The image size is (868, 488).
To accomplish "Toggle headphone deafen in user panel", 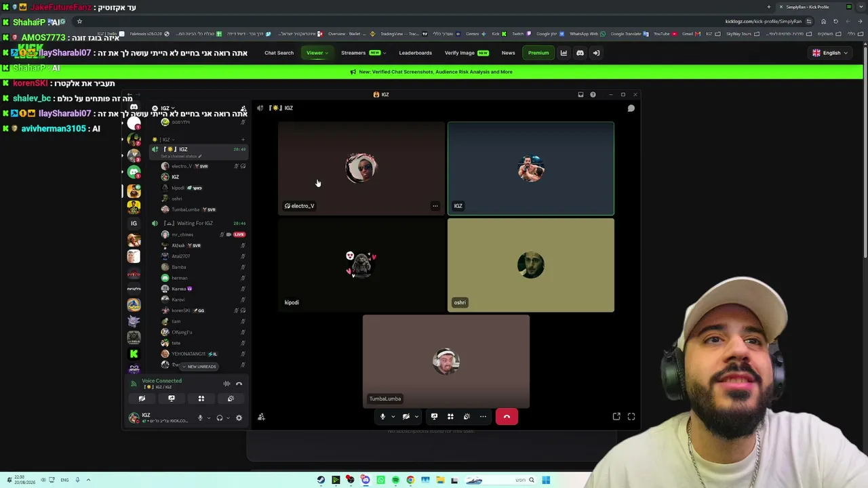I will (x=220, y=418).
